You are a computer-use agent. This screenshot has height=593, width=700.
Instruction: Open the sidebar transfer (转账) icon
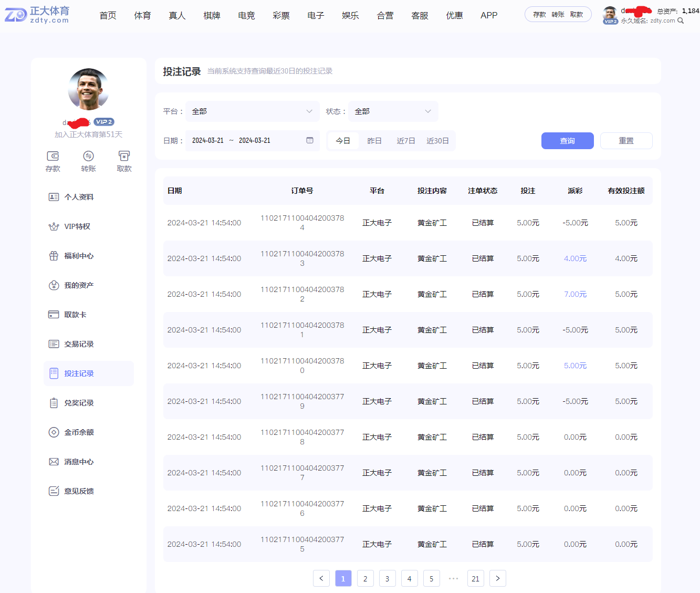tap(88, 156)
